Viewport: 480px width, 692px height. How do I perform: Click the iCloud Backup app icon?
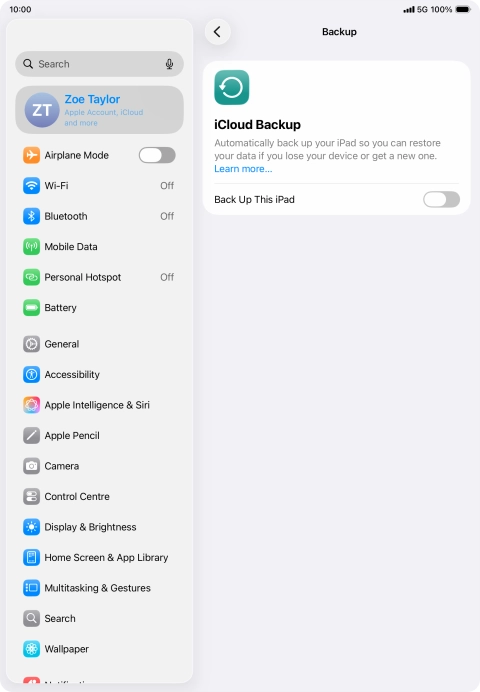(x=232, y=87)
